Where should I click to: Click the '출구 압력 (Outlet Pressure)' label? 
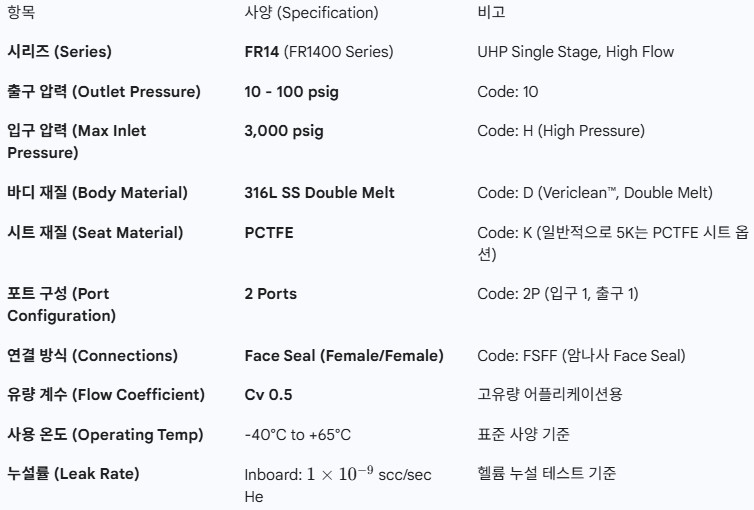click(x=104, y=92)
